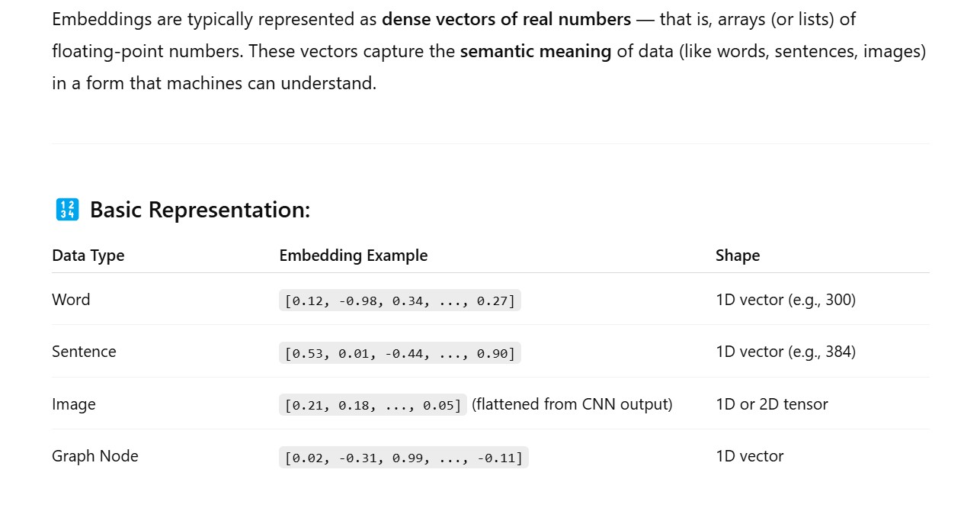Select the Image embedding code snippet
The width and height of the screenshot is (980, 524).
point(373,405)
